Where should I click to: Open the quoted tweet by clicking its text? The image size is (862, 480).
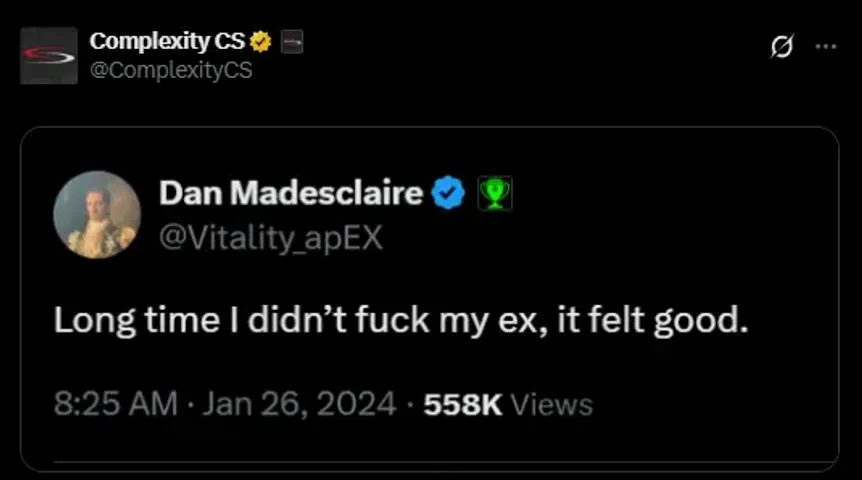click(401, 320)
